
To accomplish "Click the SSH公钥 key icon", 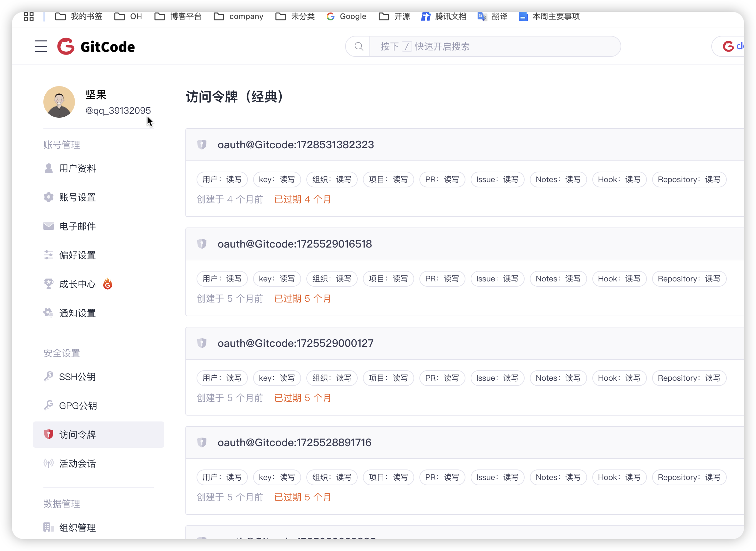I will coord(49,376).
